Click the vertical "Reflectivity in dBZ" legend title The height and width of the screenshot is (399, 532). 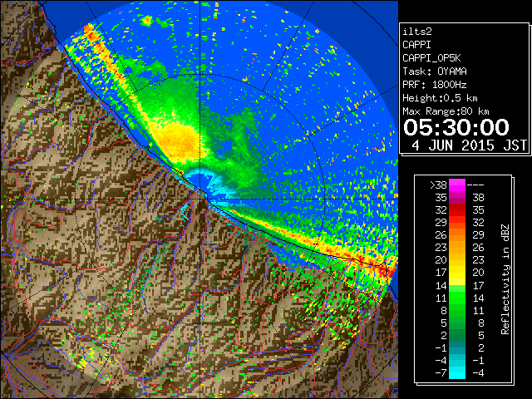505,279
